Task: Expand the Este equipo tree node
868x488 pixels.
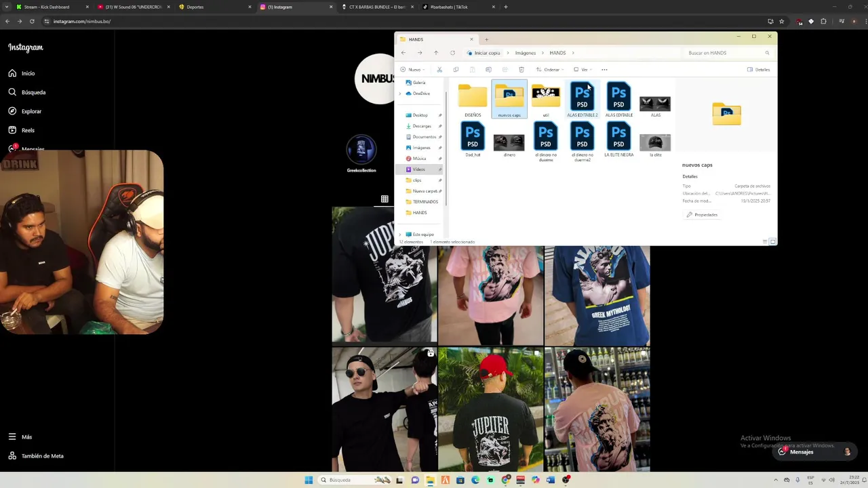Action: point(400,235)
